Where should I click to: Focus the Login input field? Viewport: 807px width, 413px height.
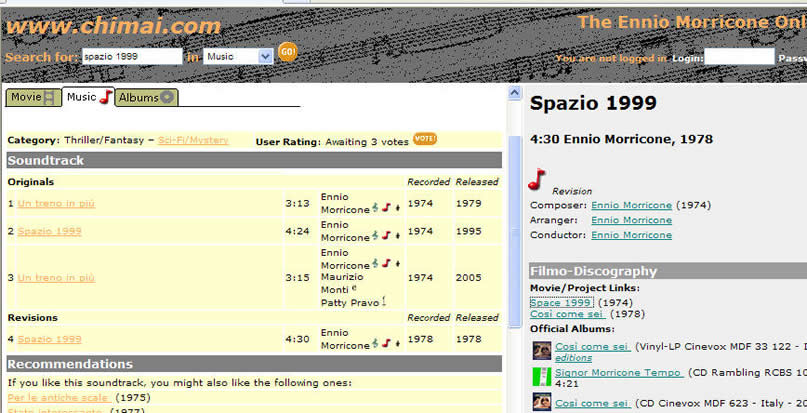pos(739,57)
